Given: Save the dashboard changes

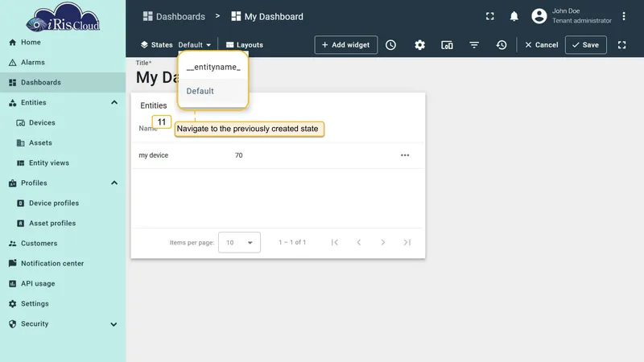Looking at the screenshot, I should coord(586,45).
